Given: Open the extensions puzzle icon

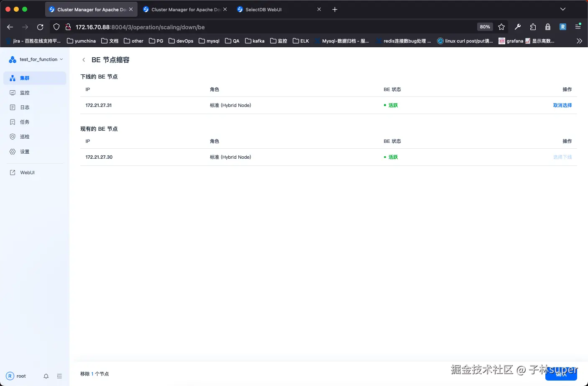Looking at the screenshot, I should click(533, 27).
